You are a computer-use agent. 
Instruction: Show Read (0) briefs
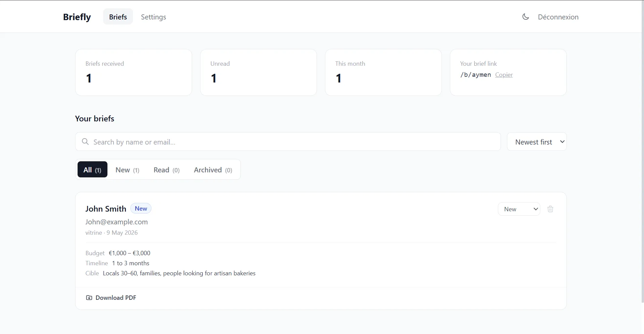point(167,170)
